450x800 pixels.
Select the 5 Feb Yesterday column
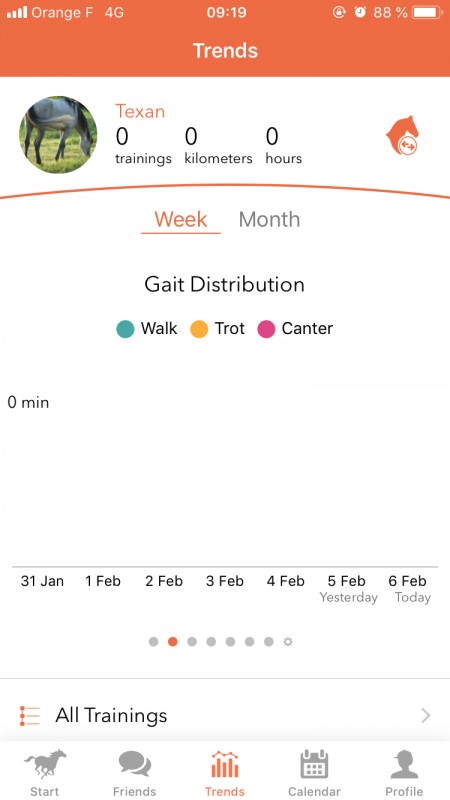[x=347, y=588]
